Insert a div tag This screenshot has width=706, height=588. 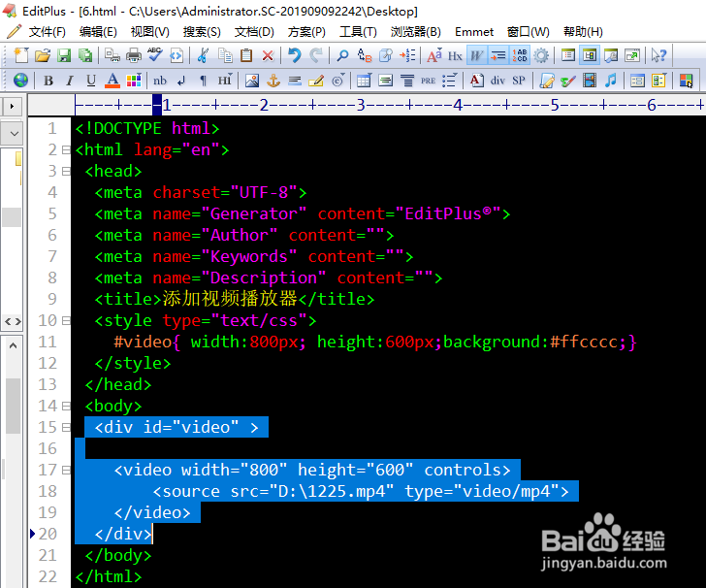[497, 81]
